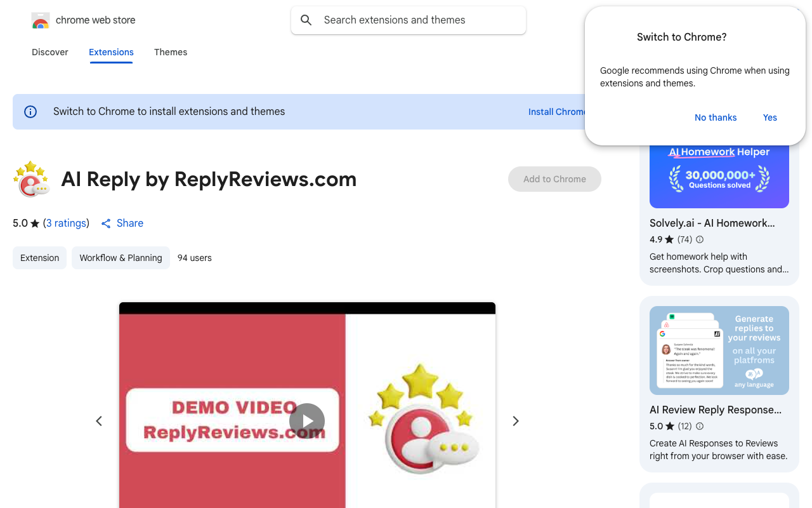Click the Install Chrome link
This screenshot has width=812, height=508.
pos(558,112)
